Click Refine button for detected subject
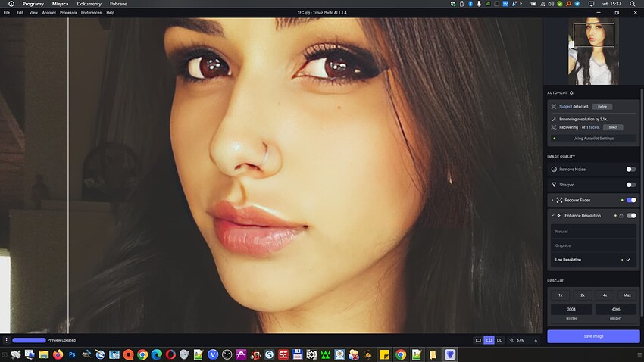This screenshot has width=644, height=362. click(x=602, y=107)
